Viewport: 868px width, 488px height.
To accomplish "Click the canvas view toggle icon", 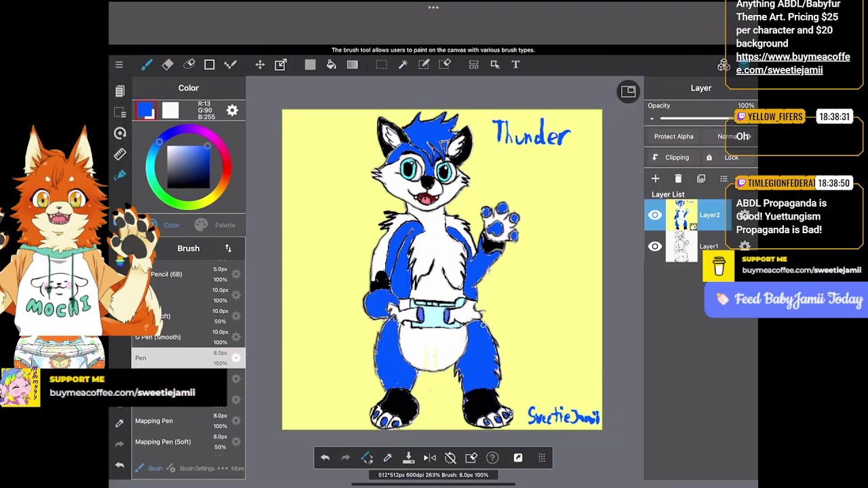I will click(628, 91).
